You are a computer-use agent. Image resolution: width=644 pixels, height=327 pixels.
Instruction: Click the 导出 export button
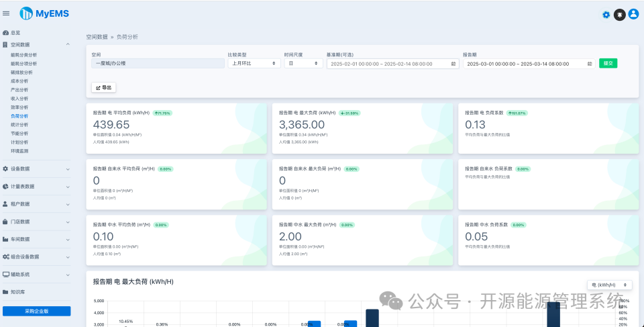[x=103, y=87]
